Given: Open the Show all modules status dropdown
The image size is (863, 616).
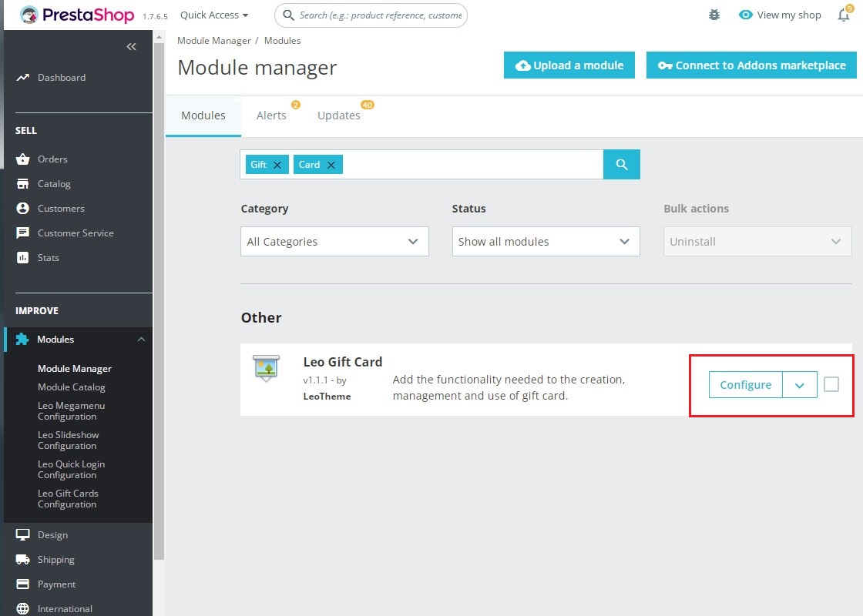Looking at the screenshot, I should click(x=546, y=242).
